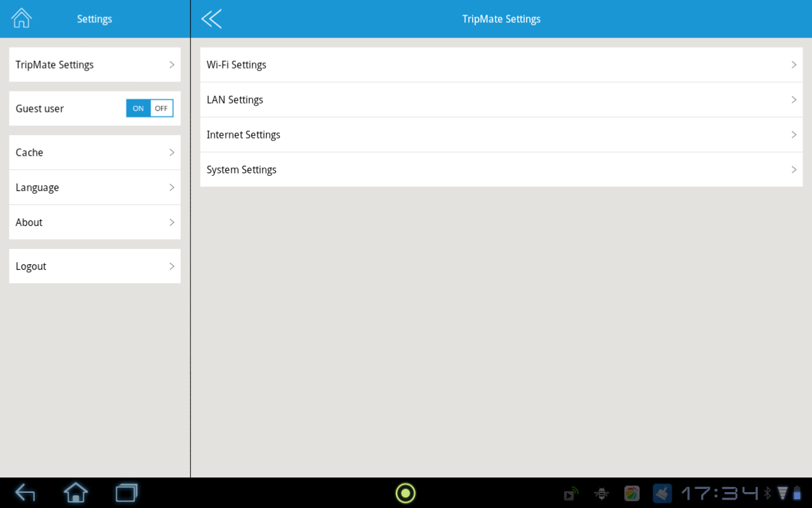Tap the battery status icon
The image size is (812, 508).
(x=797, y=493)
